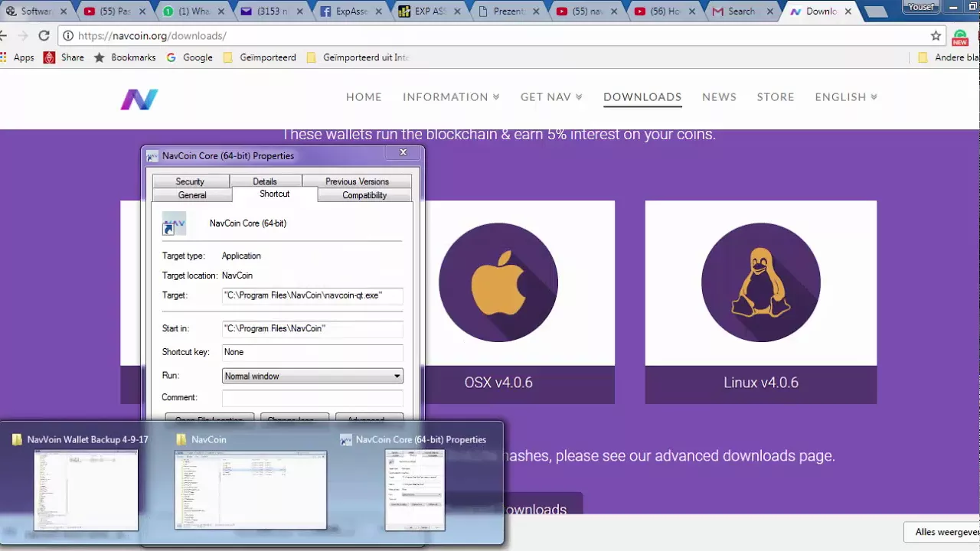Click the Yousef profile button
The width and height of the screenshot is (980, 551).
[x=921, y=7]
